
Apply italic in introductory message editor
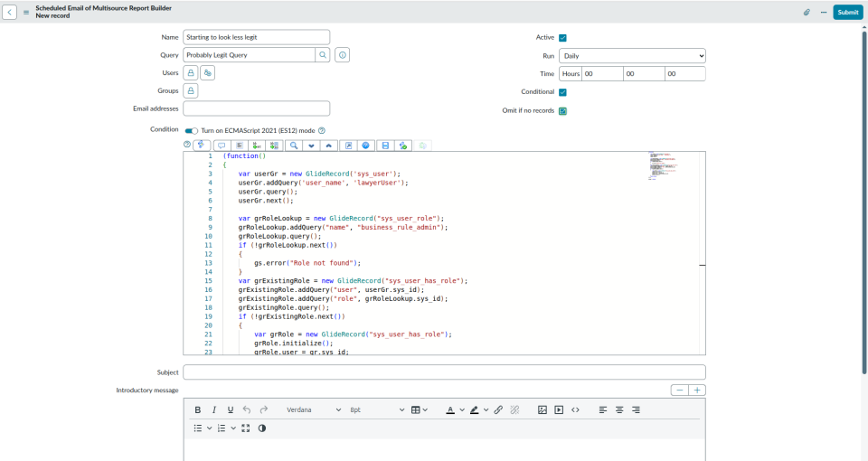[214, 409]
